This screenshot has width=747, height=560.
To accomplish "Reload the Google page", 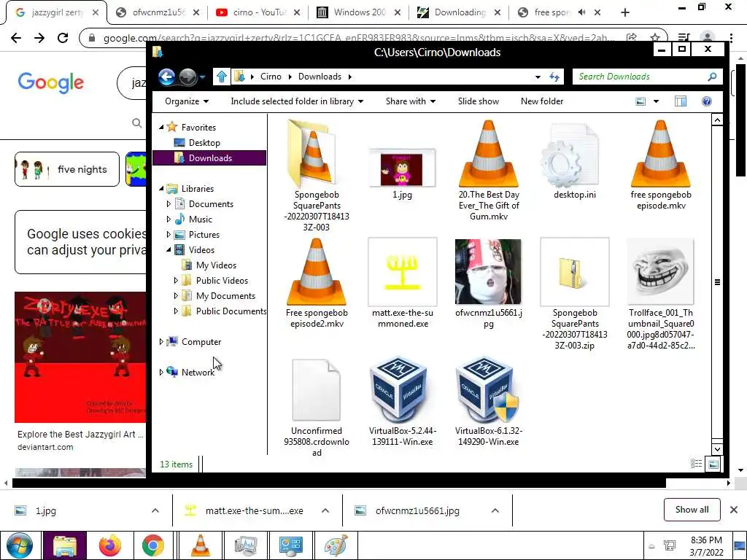I will (x=63, y=38).
